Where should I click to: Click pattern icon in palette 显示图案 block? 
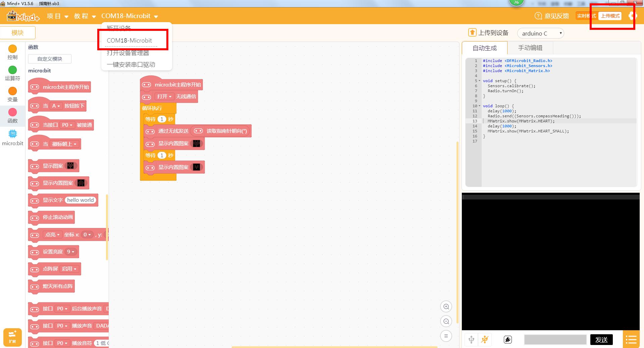pos(70,166)
